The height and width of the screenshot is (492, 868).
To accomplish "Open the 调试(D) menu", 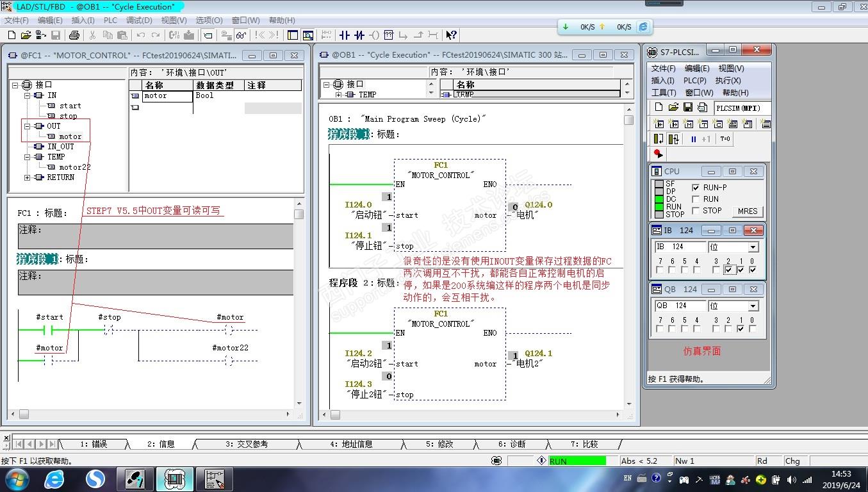I will [x=139, y=20].
